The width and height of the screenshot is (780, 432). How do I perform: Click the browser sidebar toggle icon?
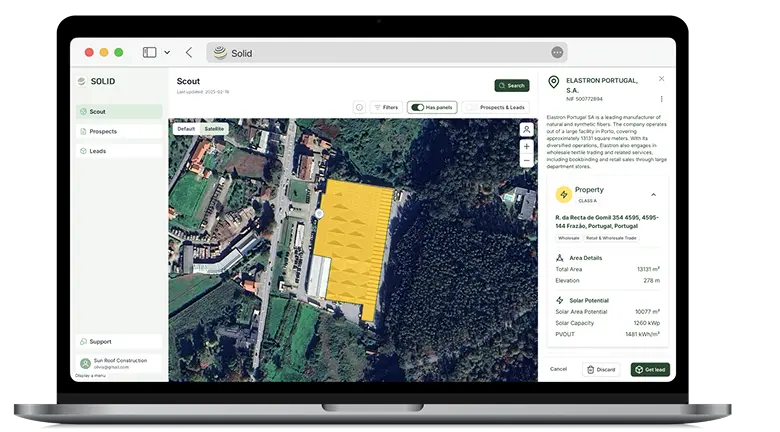[150, 52]
